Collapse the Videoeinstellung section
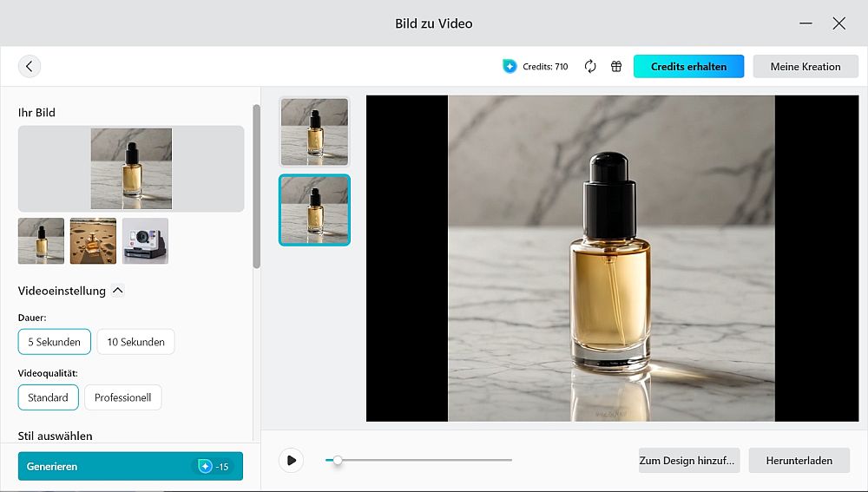This screenshot has width=868, height=492. [x=118, y=291]
